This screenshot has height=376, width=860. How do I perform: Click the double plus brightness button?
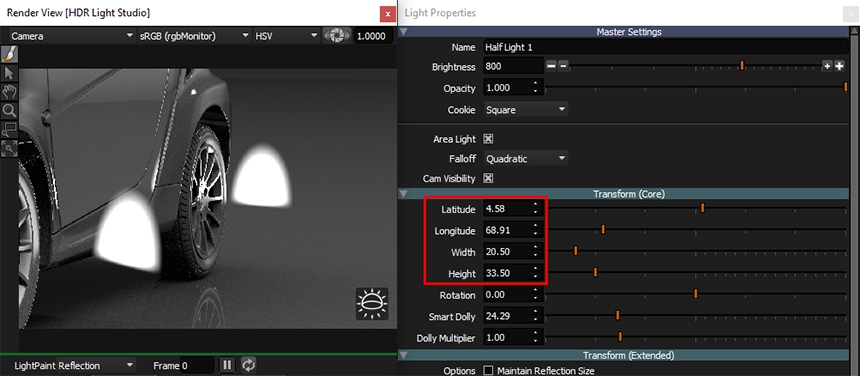839,66
